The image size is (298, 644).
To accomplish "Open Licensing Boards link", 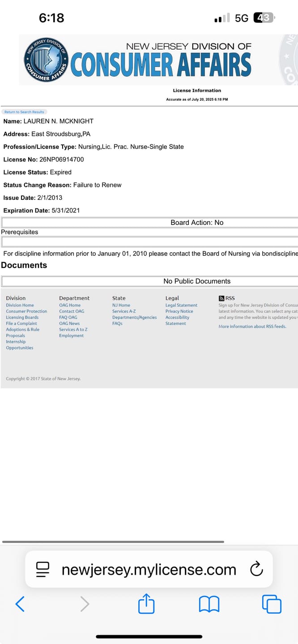I will [x=22, y=318].
